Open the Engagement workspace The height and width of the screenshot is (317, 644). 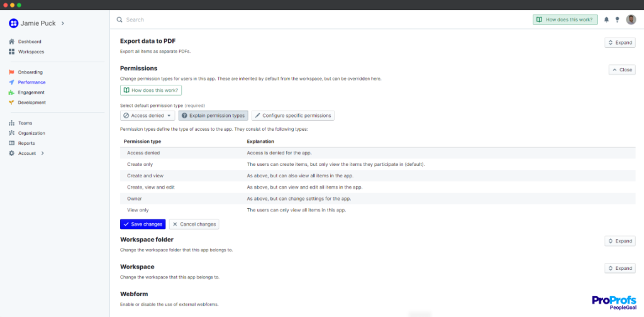click(x=31, y=92)
